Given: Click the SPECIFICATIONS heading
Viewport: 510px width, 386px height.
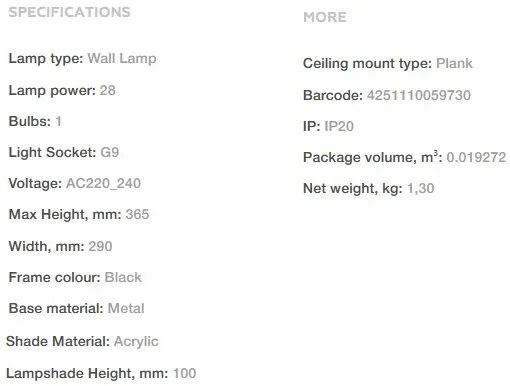Looking at the screenshot, I should (69, 12).
